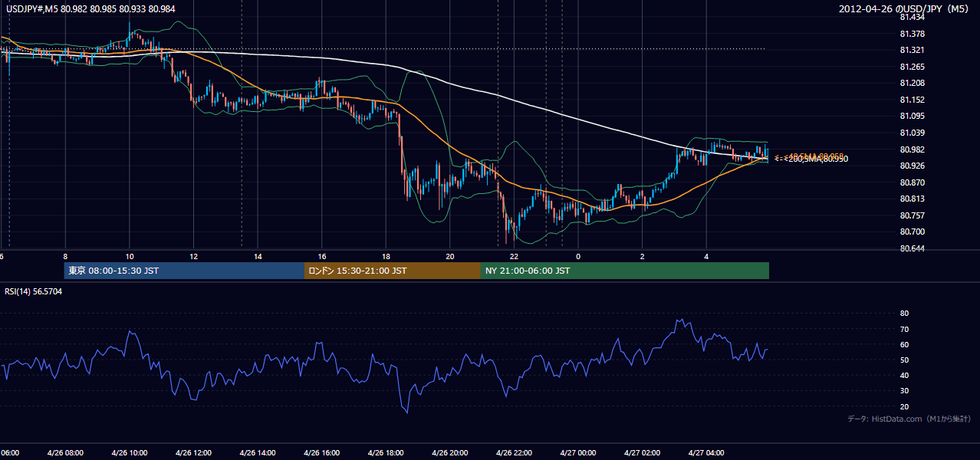
Task: Click the 81.321 price axis label
Action: click(x=913, y=51)
